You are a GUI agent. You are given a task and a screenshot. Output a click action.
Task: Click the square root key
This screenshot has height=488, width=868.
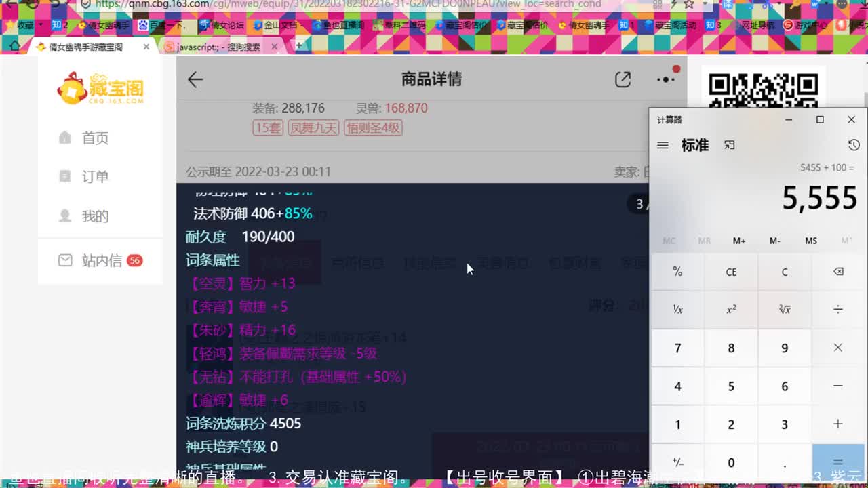[785, 310]
